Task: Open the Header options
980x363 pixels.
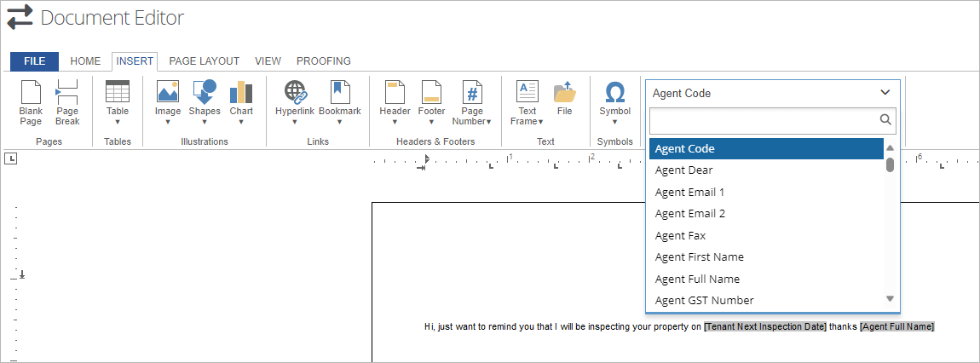Action: click(395, 103)
